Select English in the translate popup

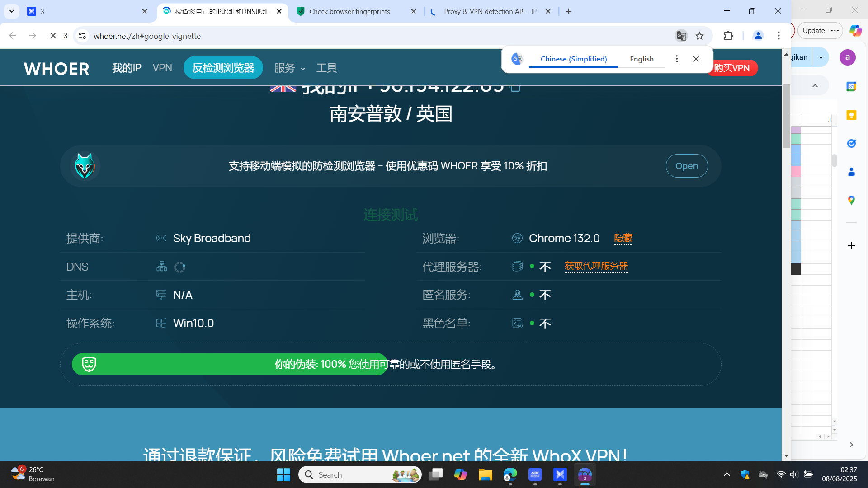pos(642,59)
